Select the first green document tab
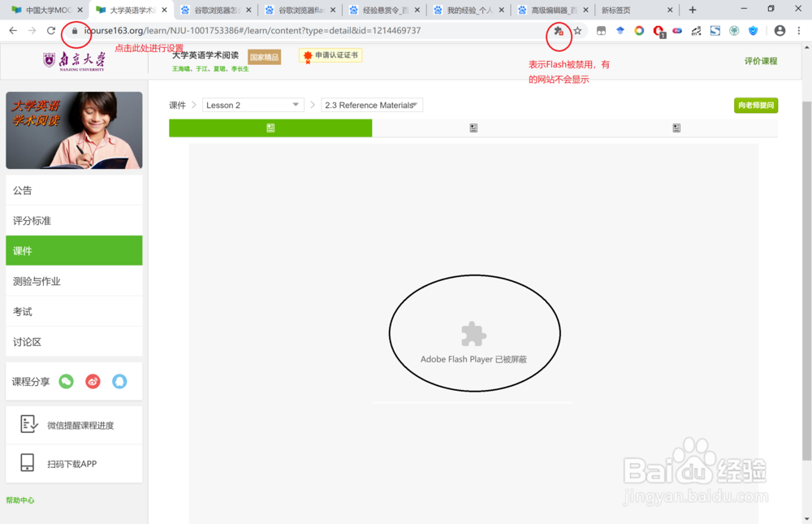Screen dimensions: 812x524 pyautogui.click(x=270, y=128)
